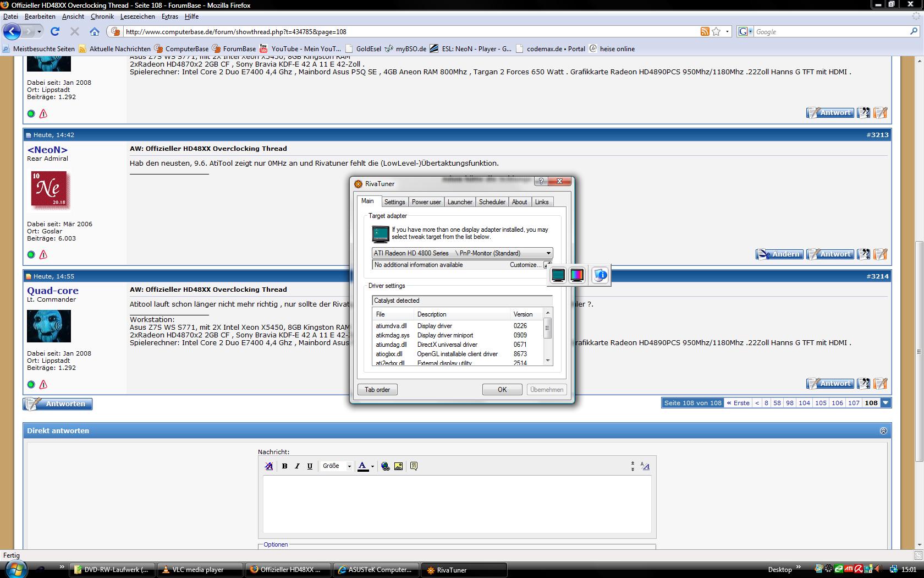Open the Google search engine selector dropdown

click(745, 31)
